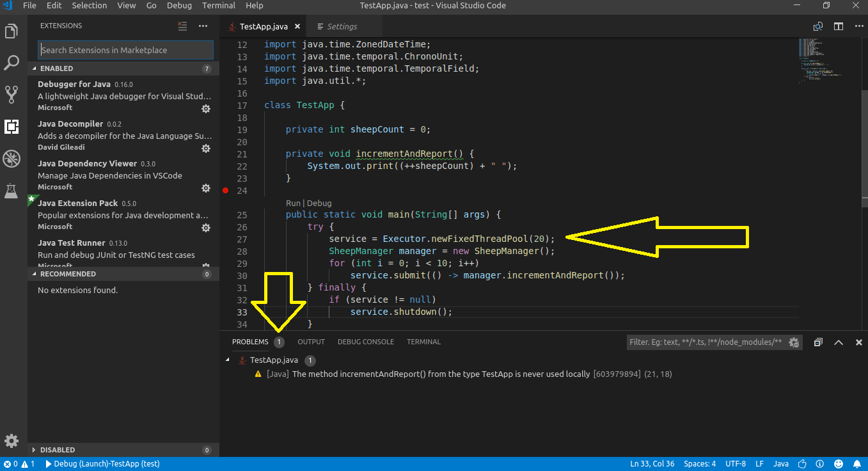Click the split editor icon
The width and height of the screenshot is (868, 471).
click(838, 26)
